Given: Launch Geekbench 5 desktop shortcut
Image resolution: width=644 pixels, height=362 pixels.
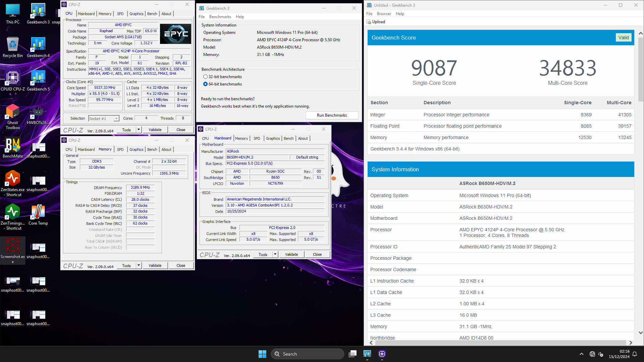Looking at the screenshot, I should point(38,81).
